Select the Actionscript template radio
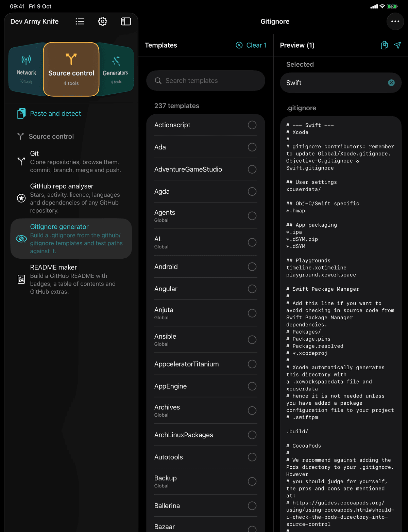This screenshot has height=532, width=408. tap(252, 125)
